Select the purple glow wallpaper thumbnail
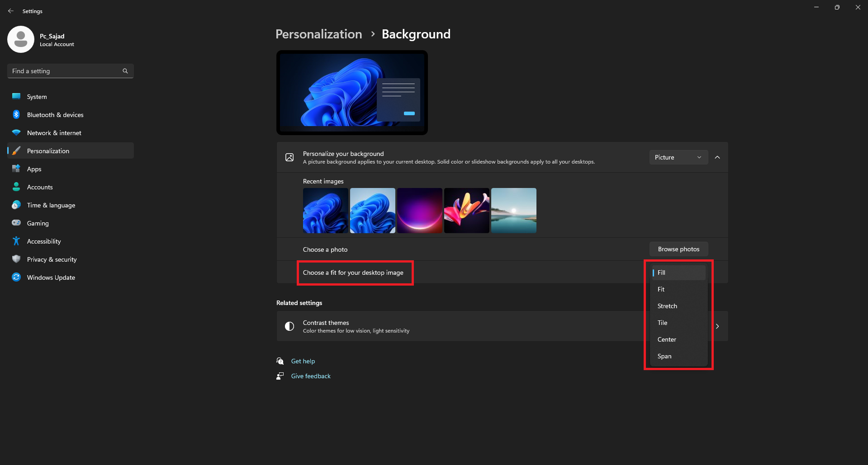 click(420, 211)
